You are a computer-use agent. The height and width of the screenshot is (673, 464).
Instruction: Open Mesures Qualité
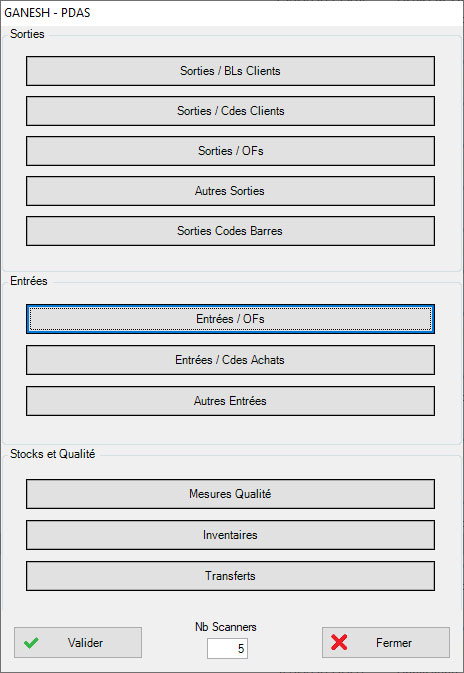(x=230, y=494)
